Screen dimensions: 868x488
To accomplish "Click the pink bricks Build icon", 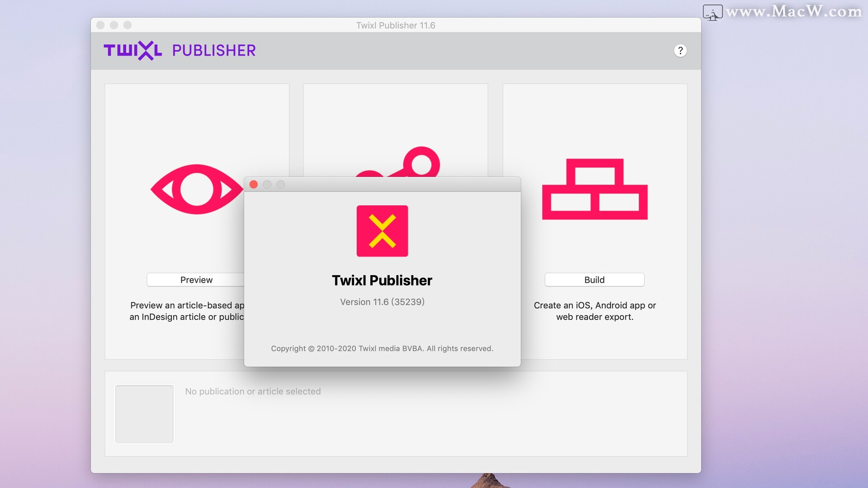I will [x=594, y=189].
